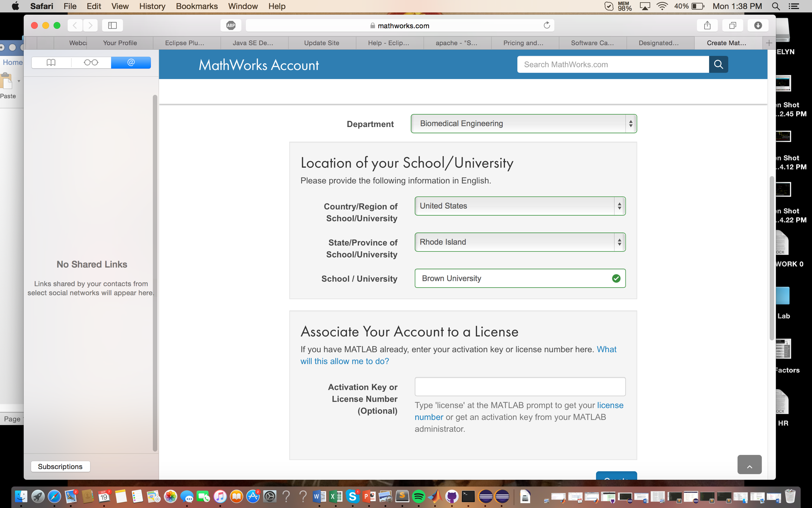The image size is (812, 508).
Task: Open the Apple menu
Action: tap(15, 6)
